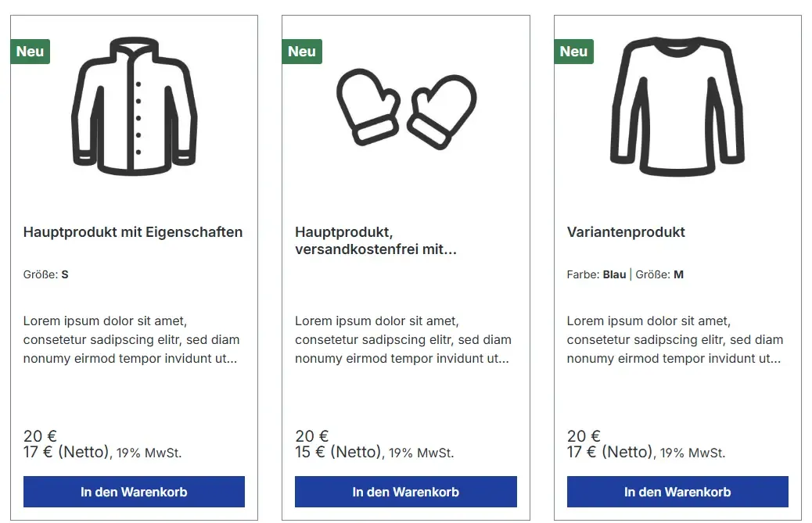The image size is (812, 523).
Task: Click the 'Größe: S' property text
Action: coord(46,274)
